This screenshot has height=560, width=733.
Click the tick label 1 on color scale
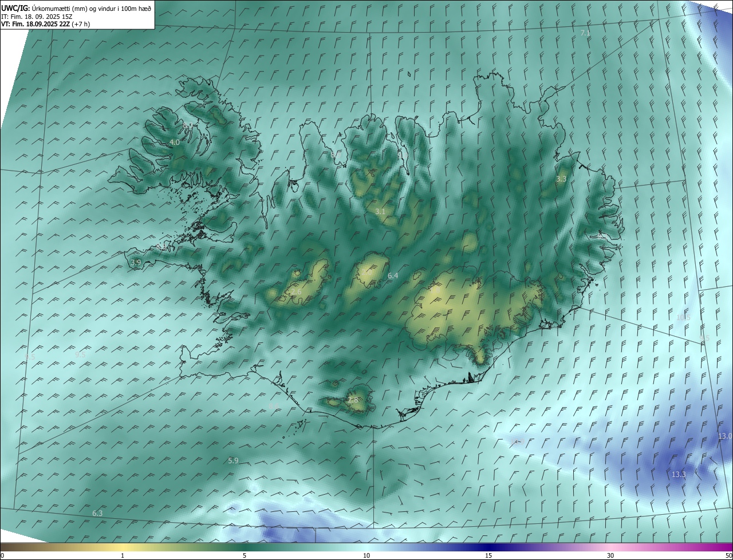point(123,555)
